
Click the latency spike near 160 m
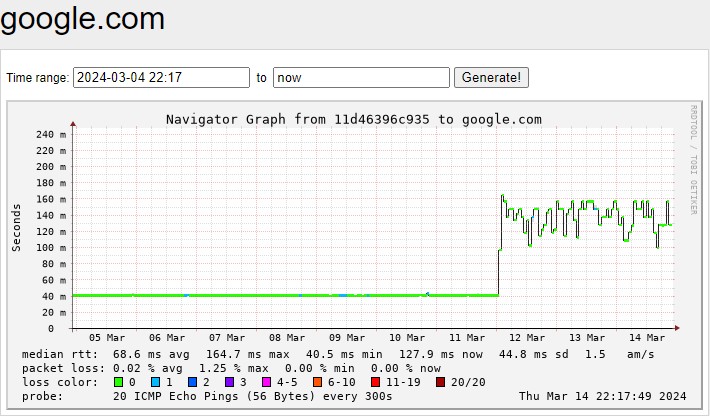click(x=502, y=197)
